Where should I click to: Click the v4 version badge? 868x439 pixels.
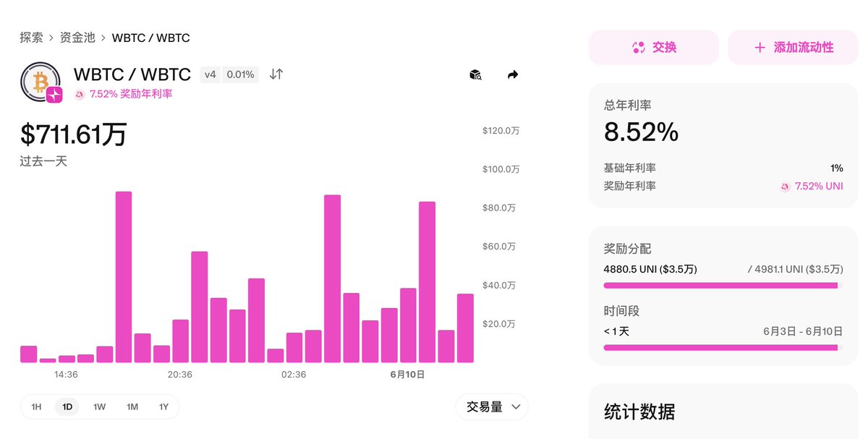(210, 74)
